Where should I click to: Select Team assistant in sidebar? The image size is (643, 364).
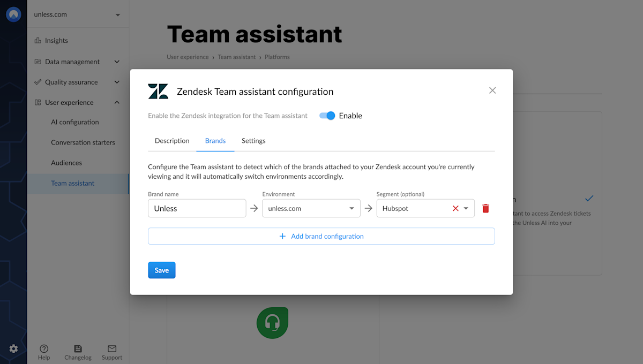pyautogui.click(x=78, y=183)
